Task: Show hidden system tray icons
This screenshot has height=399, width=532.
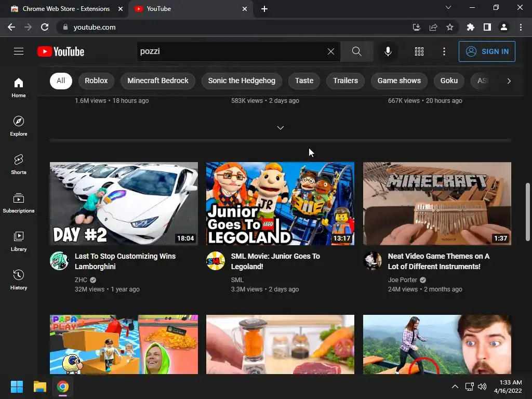Action: [x=455, y=387]
